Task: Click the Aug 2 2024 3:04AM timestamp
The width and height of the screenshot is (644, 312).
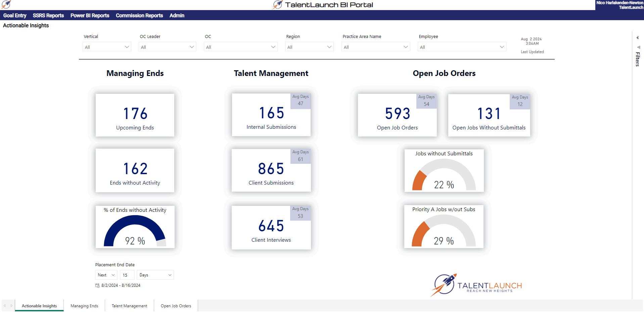Action: click(532, 41)
